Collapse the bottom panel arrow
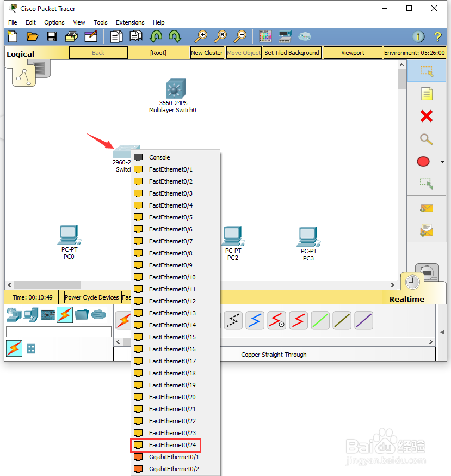The image size is (451, 476). point(442,332)
